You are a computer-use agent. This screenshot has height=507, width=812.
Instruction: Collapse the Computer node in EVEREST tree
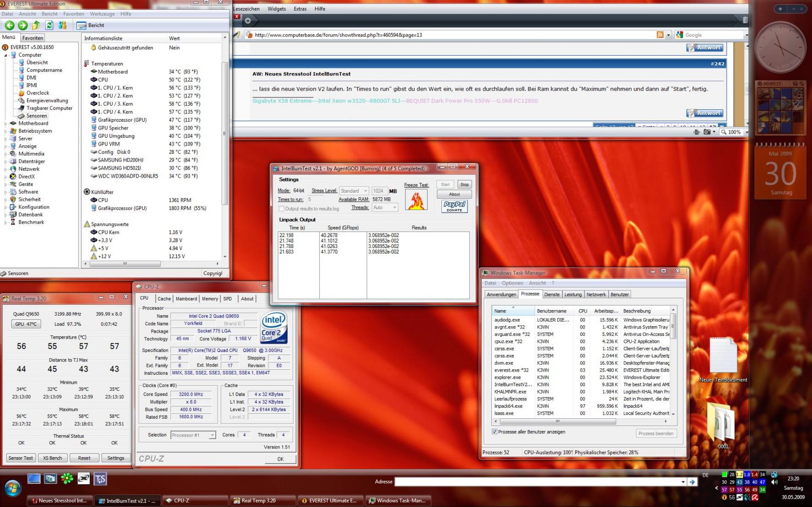[6, 55]
